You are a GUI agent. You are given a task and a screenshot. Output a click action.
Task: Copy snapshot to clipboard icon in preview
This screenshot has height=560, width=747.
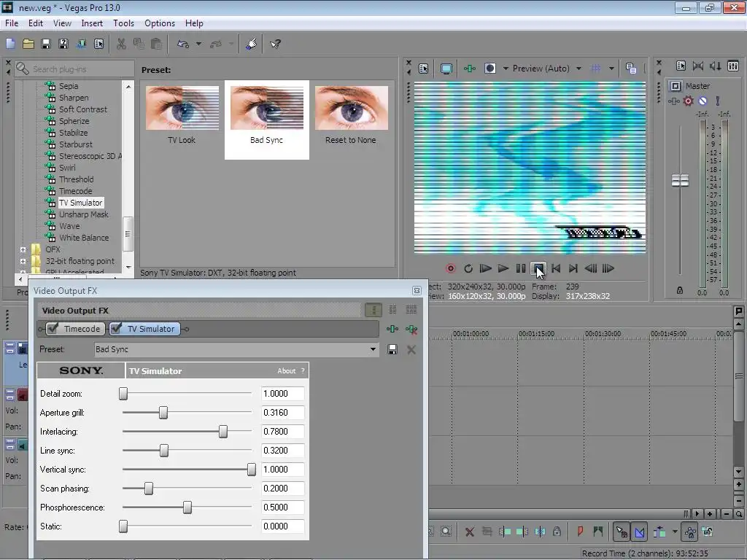coord(631,69)
